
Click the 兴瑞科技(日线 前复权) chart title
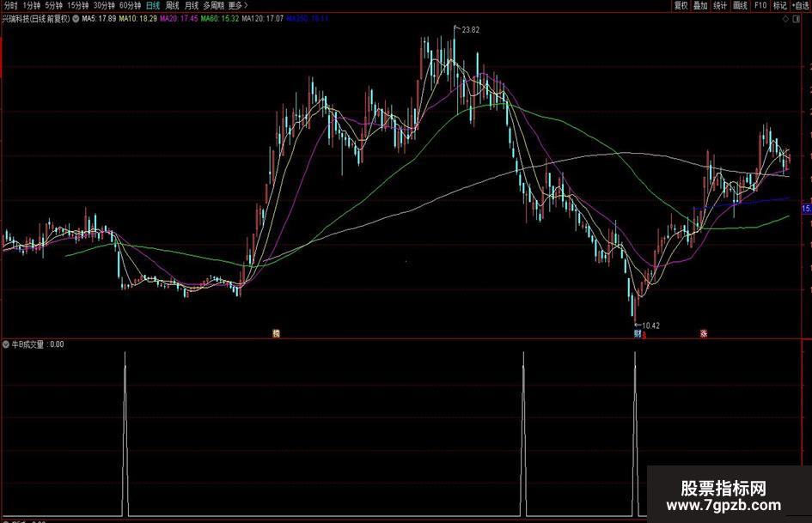(36, 19)
